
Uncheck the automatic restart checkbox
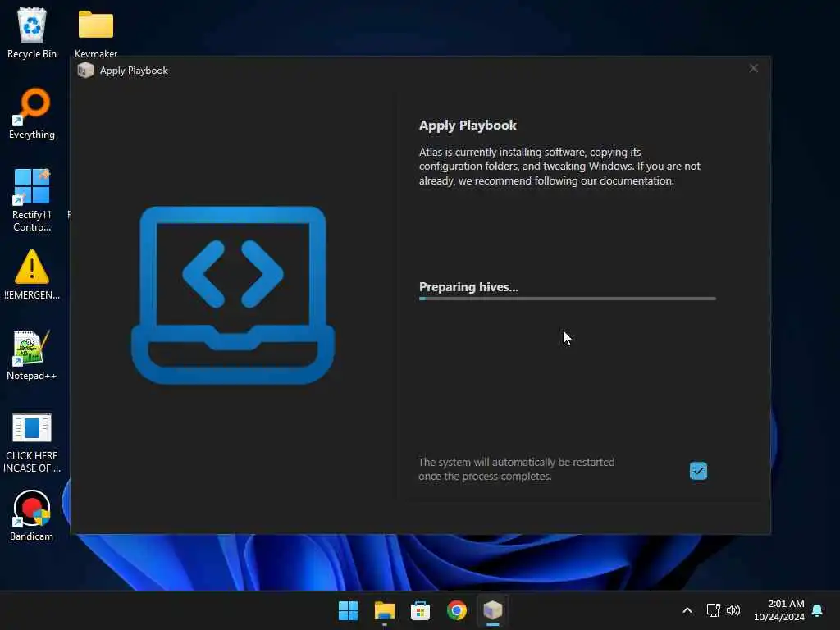point(698,471)
